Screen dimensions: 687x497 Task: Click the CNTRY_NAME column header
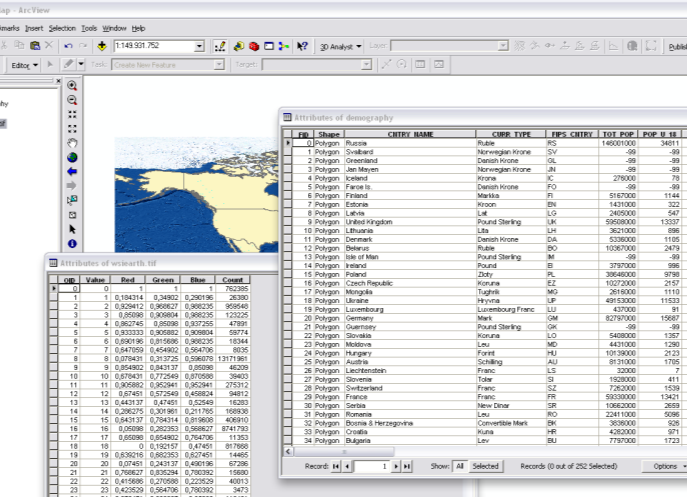[x=410, y=134]
